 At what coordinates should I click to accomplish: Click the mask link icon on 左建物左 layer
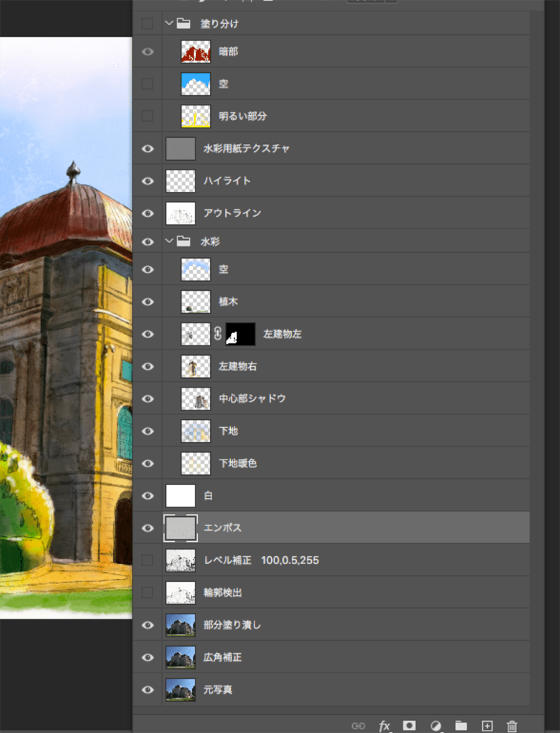(218, 334)
